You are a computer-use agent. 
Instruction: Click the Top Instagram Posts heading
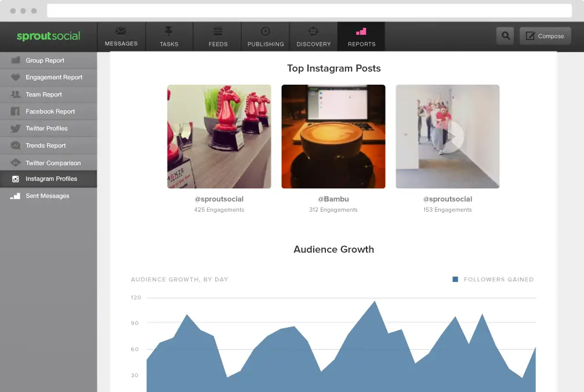[x=333, y=68]
